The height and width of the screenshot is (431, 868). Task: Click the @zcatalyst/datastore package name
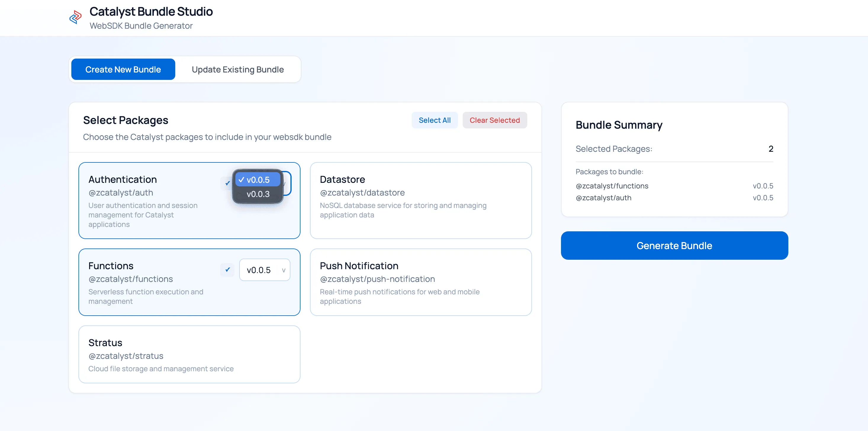point(362,193)
